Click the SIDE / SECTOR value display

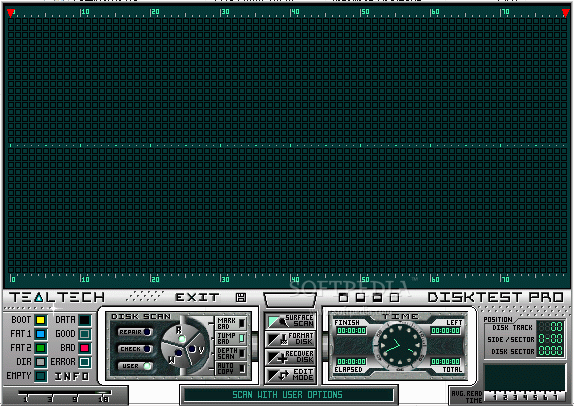(x=551, y=339)
